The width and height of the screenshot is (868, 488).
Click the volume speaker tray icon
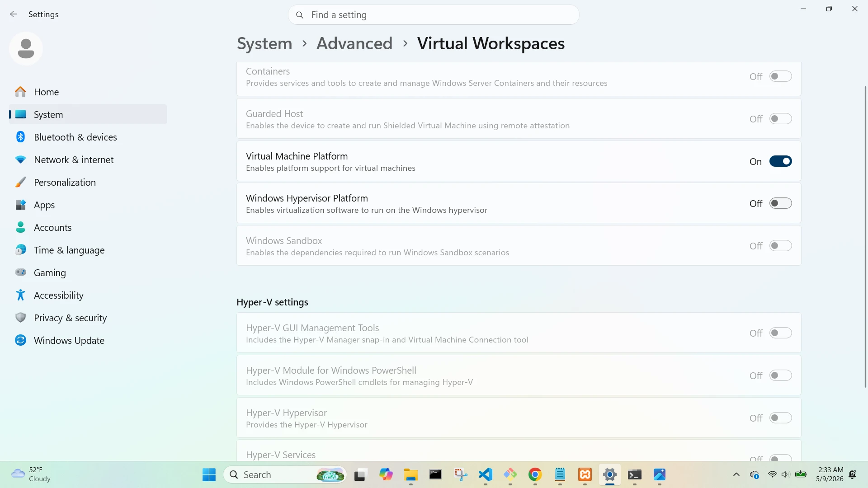coord(786,474)
